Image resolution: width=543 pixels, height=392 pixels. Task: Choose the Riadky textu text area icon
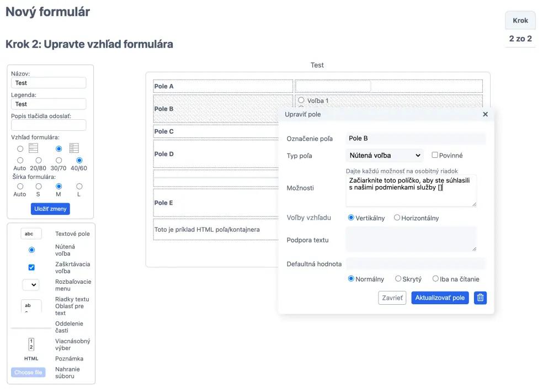(31, 306)
